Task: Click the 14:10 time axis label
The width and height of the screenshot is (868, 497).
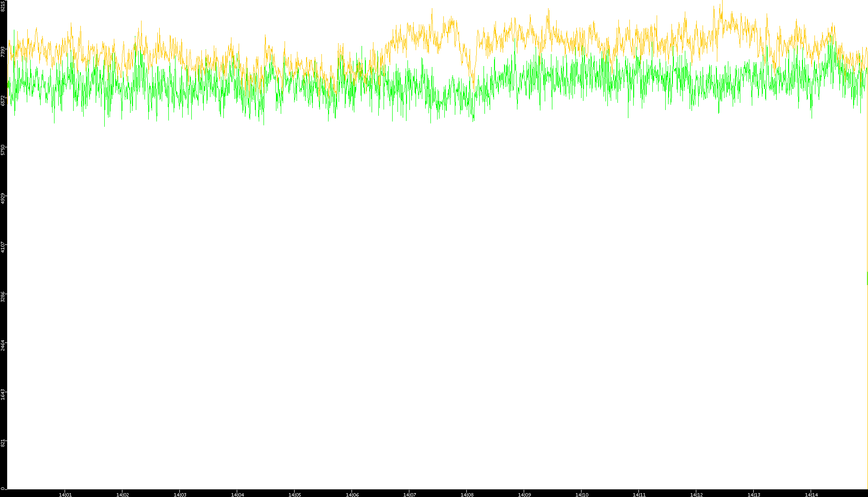Action: (582, 495)
